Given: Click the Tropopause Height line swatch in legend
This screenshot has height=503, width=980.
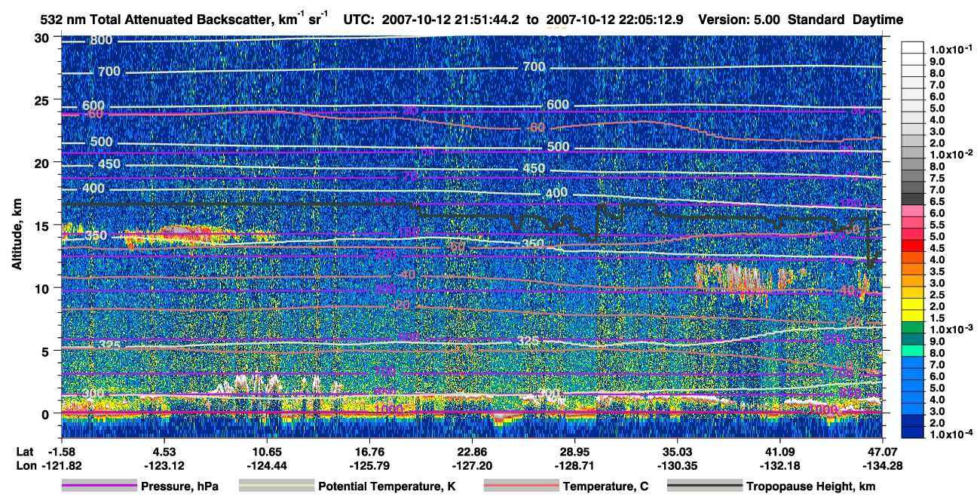Looking at the screenshot, I should point(704,486).
